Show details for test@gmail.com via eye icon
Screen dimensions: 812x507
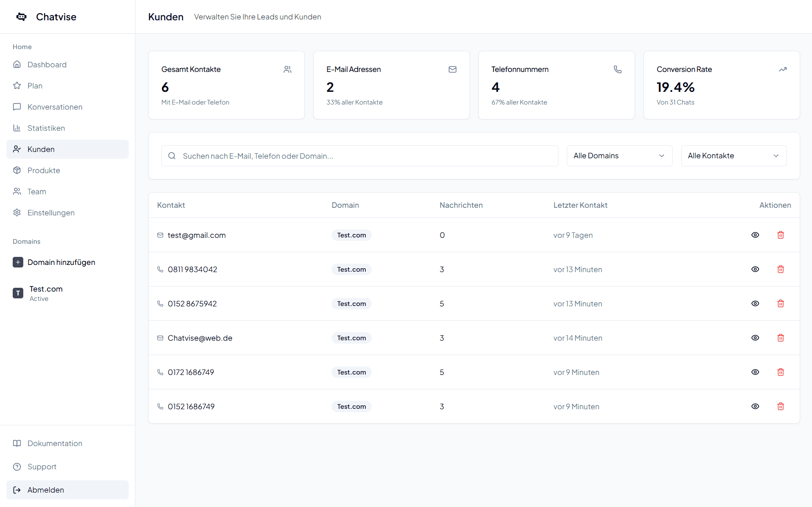(755, 235)
